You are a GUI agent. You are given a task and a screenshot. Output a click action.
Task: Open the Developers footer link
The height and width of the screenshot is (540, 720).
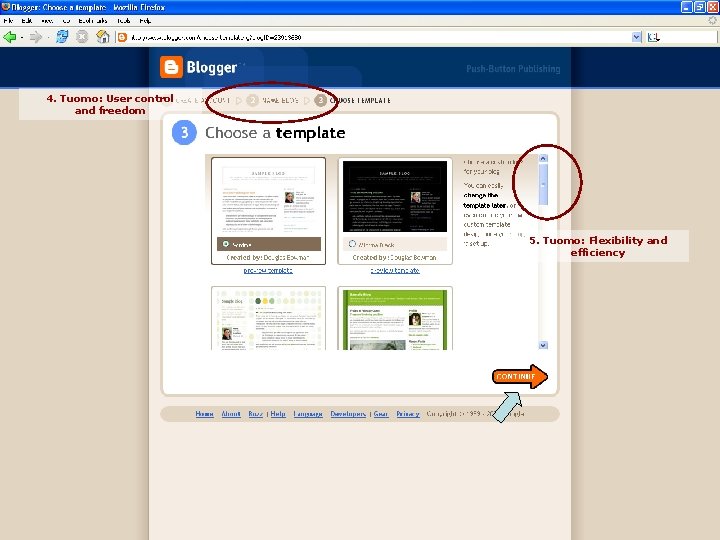tap(348, 414)
